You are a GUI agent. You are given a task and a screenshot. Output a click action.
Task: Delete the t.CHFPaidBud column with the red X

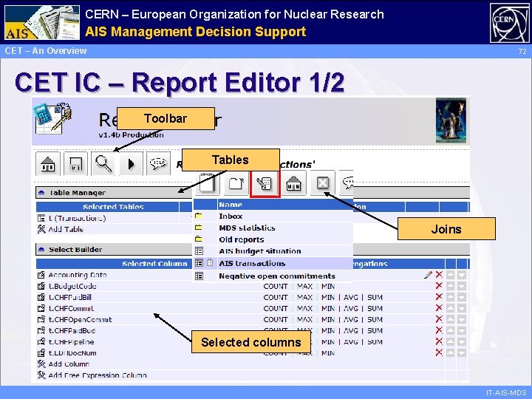[x=439, y=330]
